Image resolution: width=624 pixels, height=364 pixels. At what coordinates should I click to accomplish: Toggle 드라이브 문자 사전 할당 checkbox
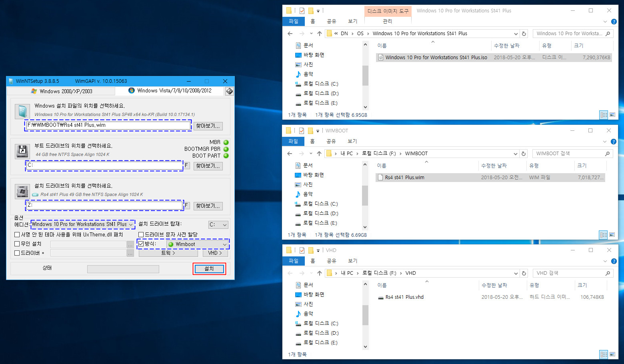[x=141, y=235]
